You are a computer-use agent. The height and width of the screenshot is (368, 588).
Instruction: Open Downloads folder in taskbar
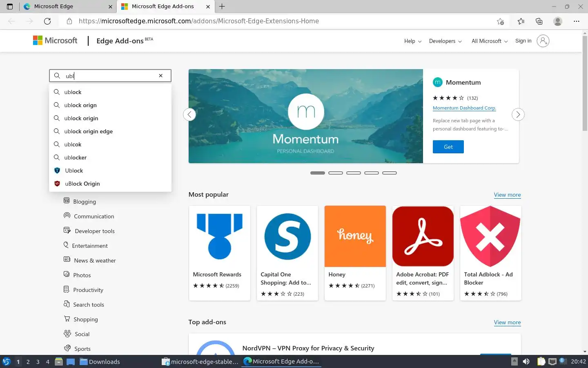pos(100,361)
